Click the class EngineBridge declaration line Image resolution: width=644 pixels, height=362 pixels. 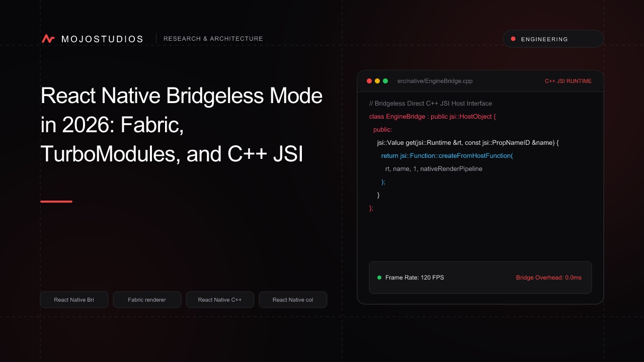point(433,117)
